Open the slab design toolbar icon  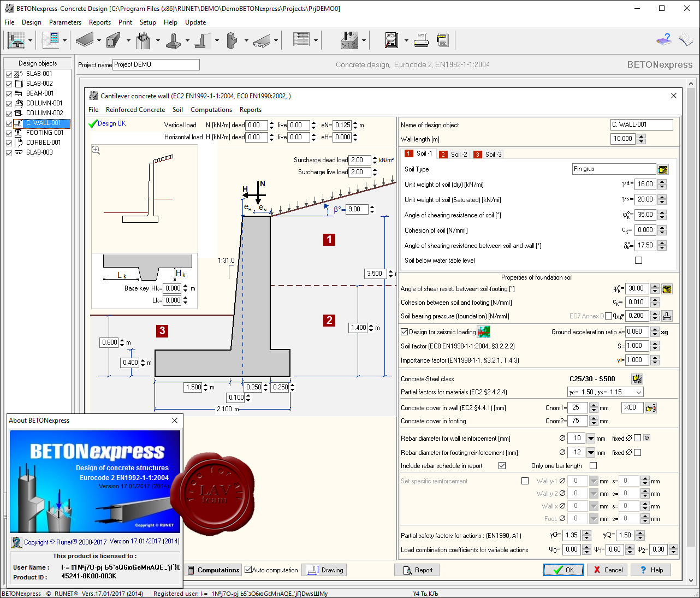click(85, 40)
